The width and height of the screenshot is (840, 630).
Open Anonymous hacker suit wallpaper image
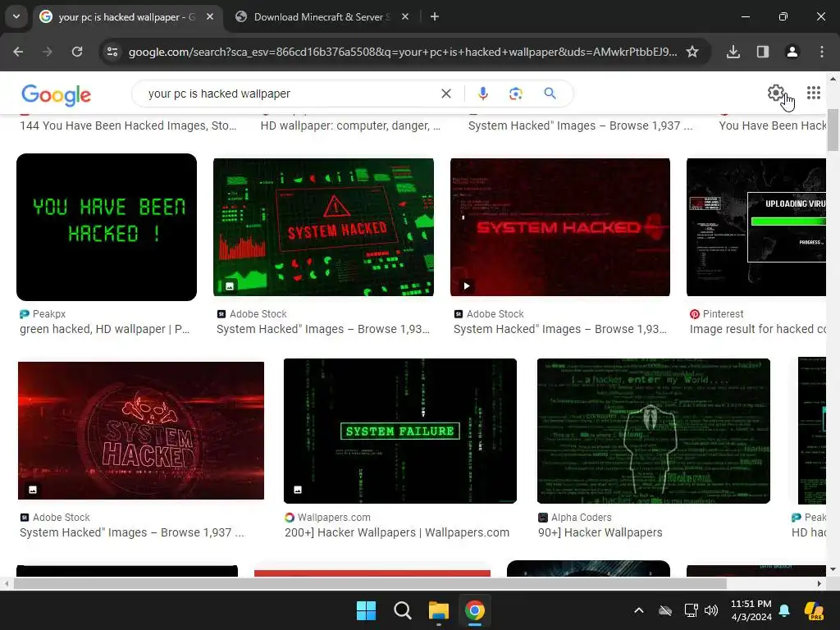(x=654, y=431)
